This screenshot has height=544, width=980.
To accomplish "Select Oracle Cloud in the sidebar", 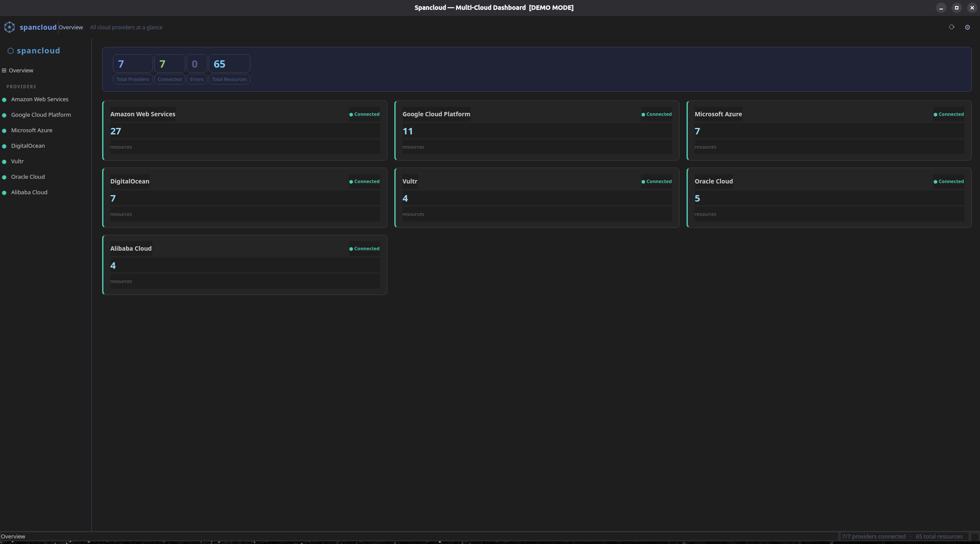I will pos(28,177).
